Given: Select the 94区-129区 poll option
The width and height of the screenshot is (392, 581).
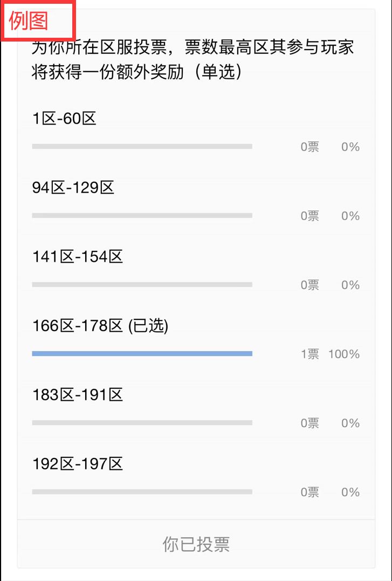Looking at the screenshot, I should pos(73,188).
